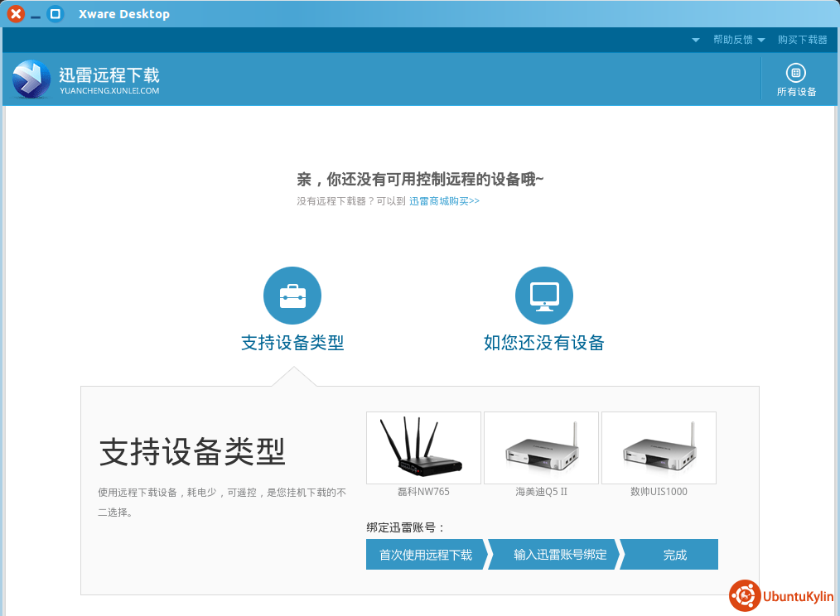Click the 所有设备 grid icon
Screen dimensions: 840x616
click(795, 73)
